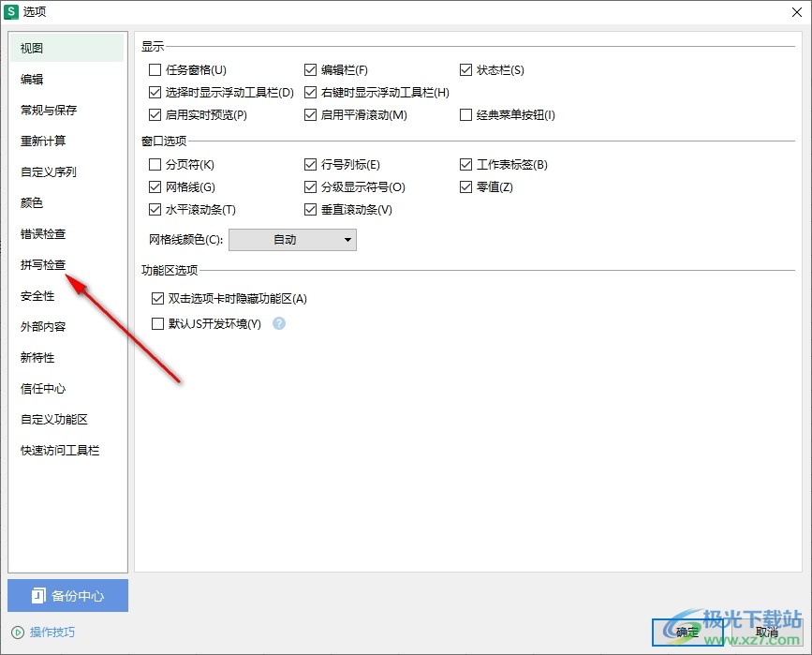The image size is (812, 655).
Task: Open 自定义序列 settings
Action: point(66,172)
